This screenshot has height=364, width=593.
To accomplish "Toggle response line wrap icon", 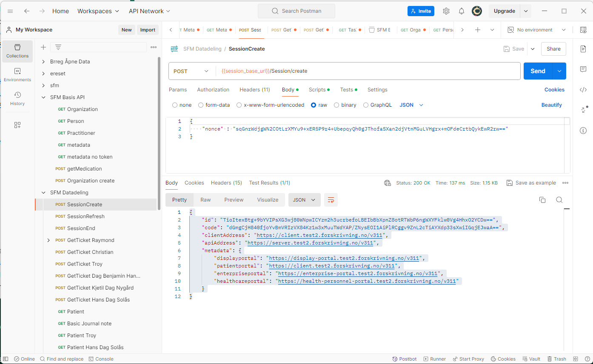I will [x=331, y=200].
